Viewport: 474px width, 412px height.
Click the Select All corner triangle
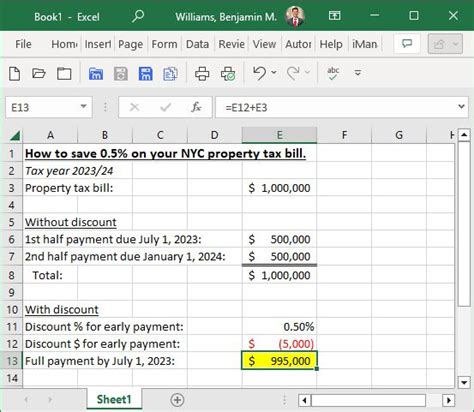click(14, 135)
